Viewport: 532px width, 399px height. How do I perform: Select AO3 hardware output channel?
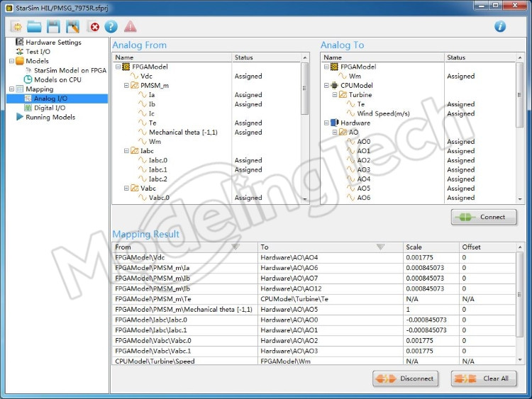[363, 169]
